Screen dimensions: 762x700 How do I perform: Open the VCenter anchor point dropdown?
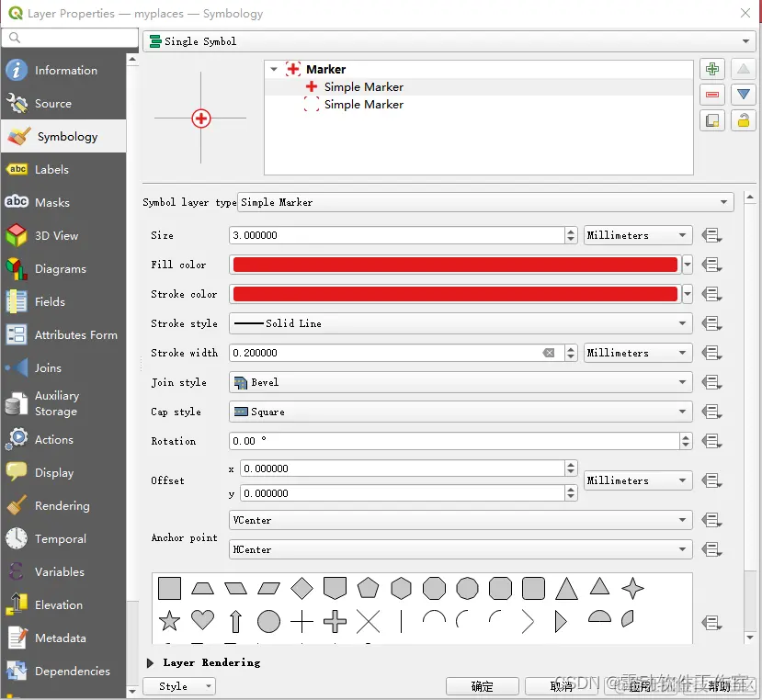[x=461, y=520]
